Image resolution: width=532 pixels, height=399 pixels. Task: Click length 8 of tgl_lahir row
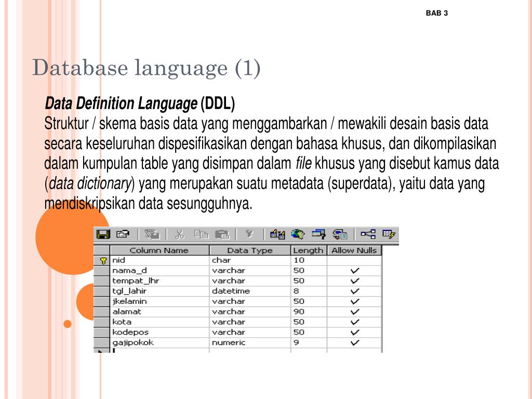pos(309,291)
